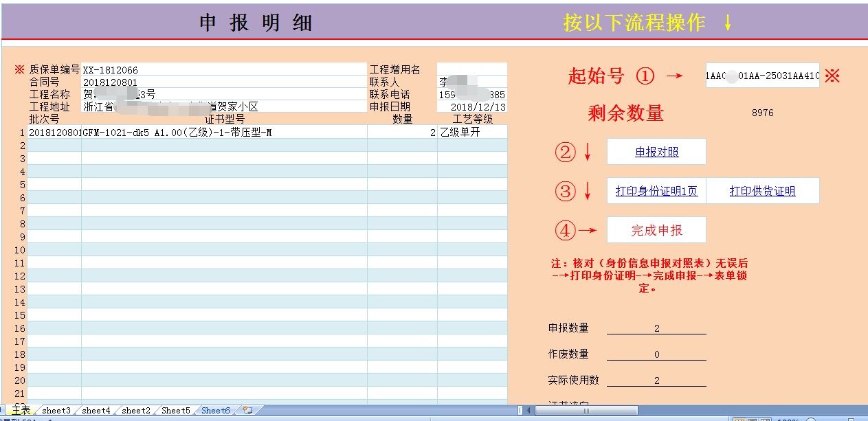The image size is (868, 421).
Task: Select the 乙级单开 process grade cell
Action: click(x=472, y=133)
